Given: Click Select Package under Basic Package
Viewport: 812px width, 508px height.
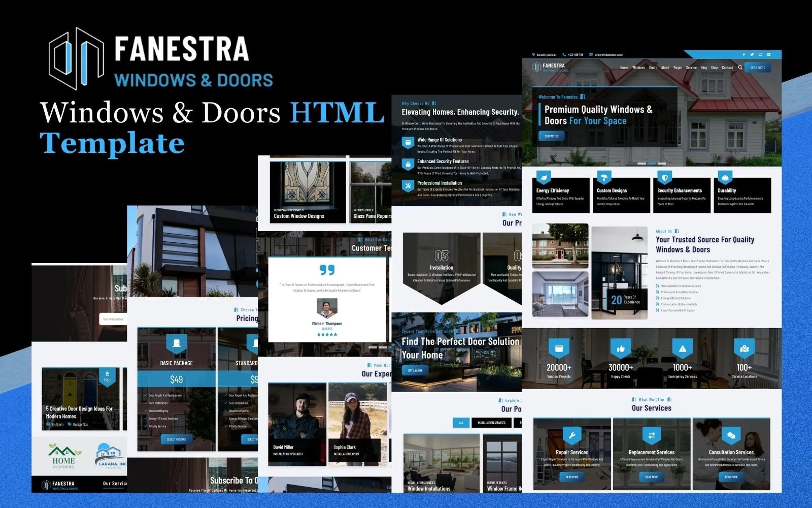Looking at the screenshot, I should [x=177, y=439].
